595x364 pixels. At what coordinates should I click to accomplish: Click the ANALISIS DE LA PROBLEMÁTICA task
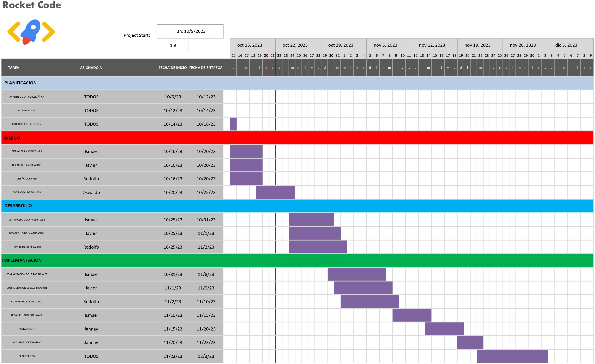pos(27,97)
